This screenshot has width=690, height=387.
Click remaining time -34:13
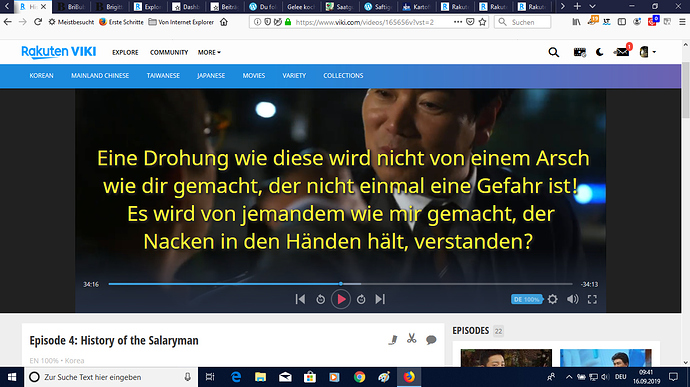(589, 284)
